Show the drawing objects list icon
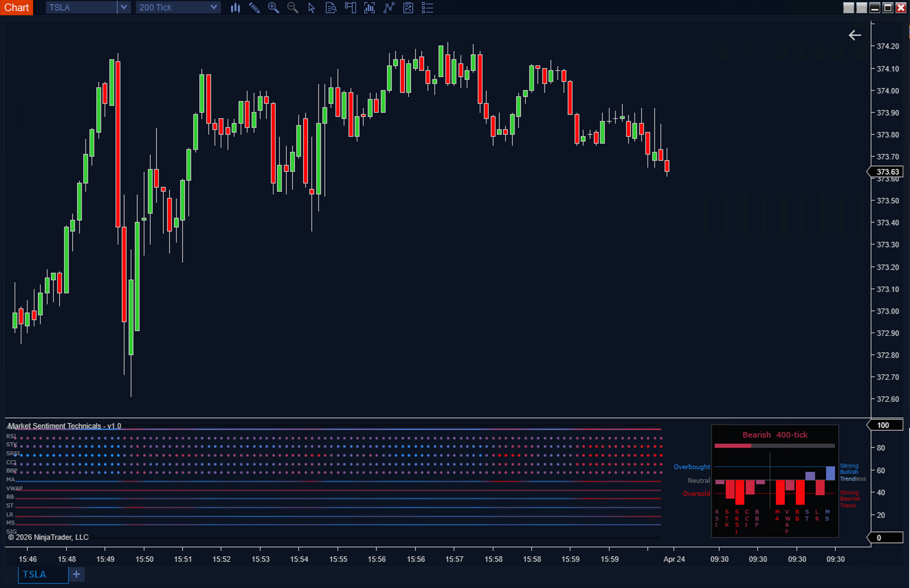Viewport: 910px width, 588px height. [x=427, y=7]
